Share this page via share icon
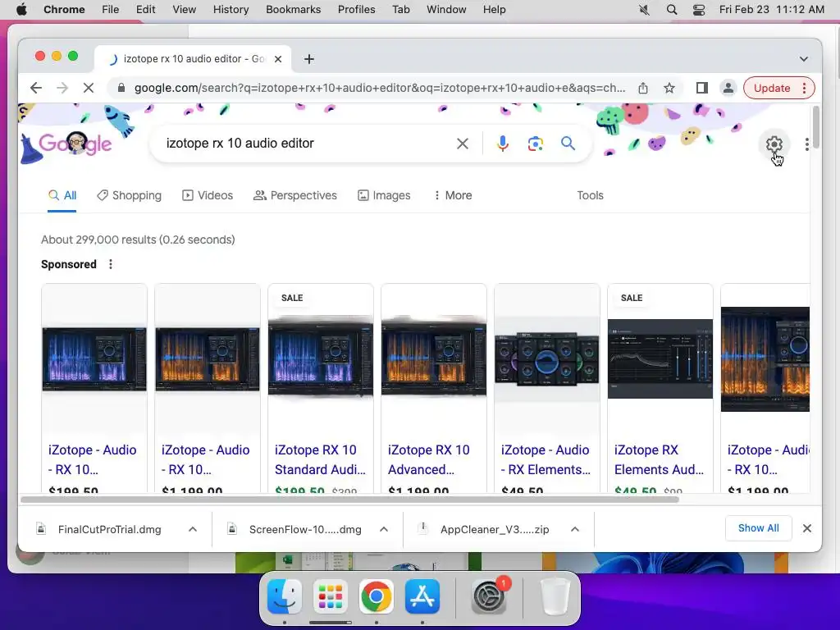840x630 pixels. [x=643, y=88]
